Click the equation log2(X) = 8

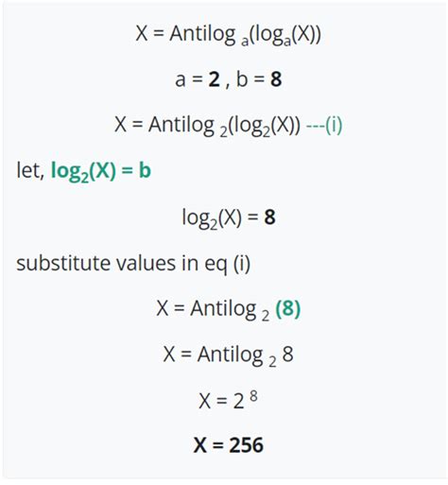229,217
